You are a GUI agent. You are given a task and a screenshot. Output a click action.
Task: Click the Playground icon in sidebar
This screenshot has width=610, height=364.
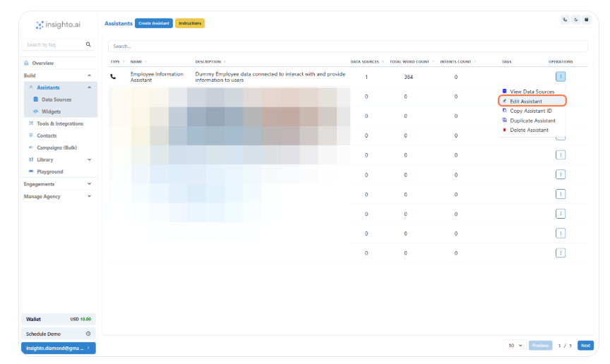coord(31,171)
